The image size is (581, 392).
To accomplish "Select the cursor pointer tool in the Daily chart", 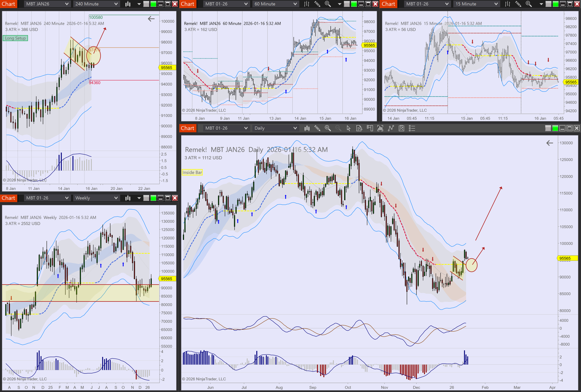I will pos(349,128).
